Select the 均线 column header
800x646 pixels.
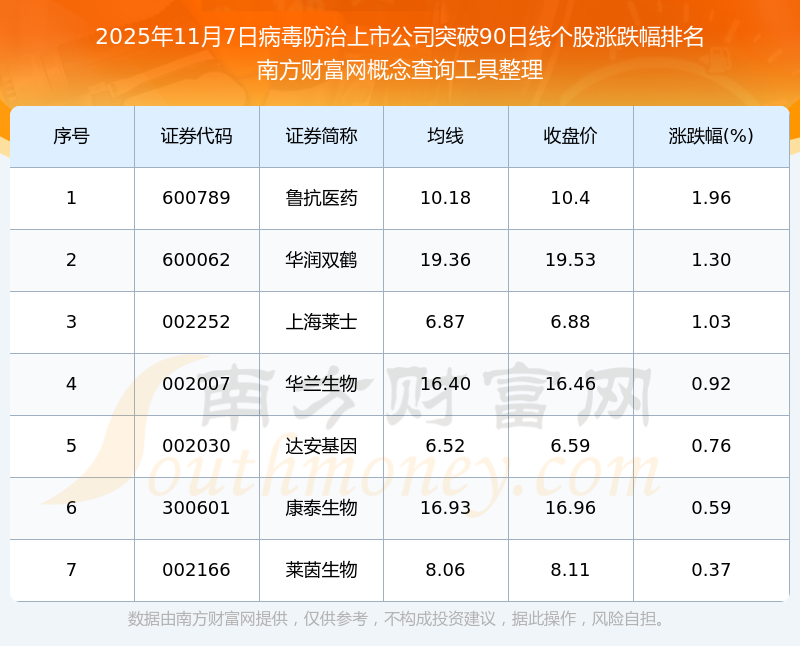(x=445, y=136)
